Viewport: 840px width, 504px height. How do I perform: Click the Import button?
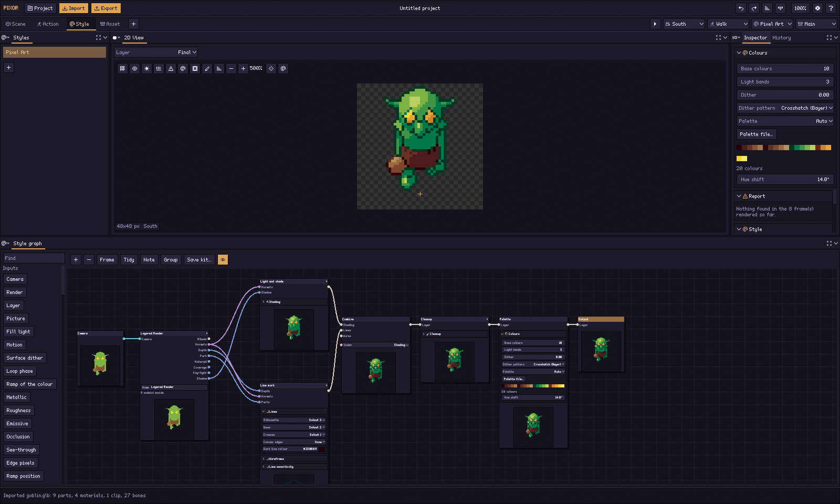coord(73,8)
